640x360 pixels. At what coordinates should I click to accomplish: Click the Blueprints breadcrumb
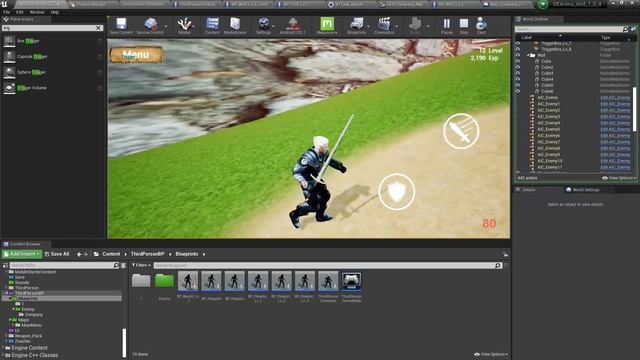(187, 254)
